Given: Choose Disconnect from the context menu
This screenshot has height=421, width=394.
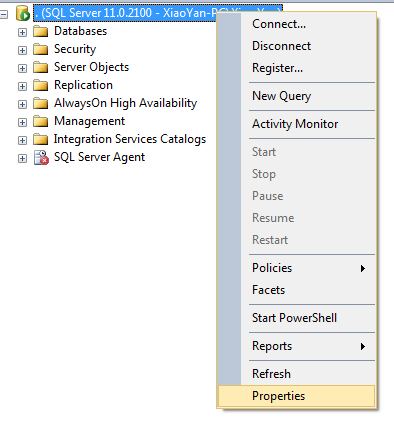Looking at the screenshot, I should [x=296, y=46].
